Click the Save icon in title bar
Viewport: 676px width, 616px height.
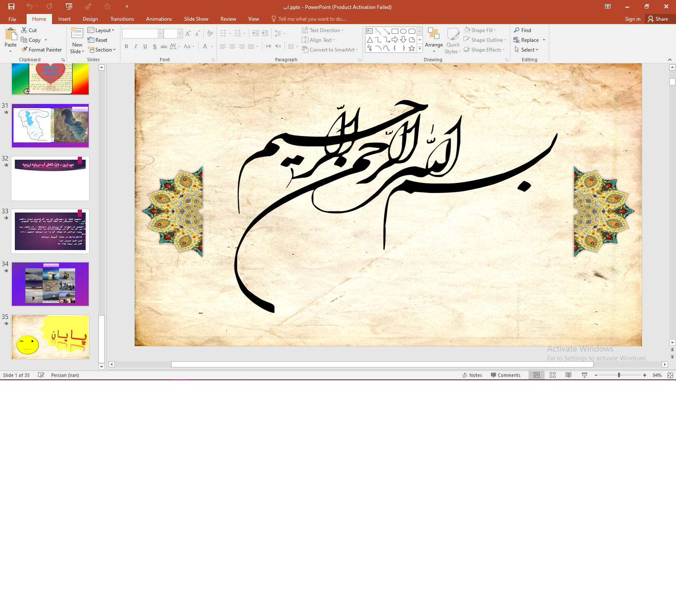[x=11, y=6]
